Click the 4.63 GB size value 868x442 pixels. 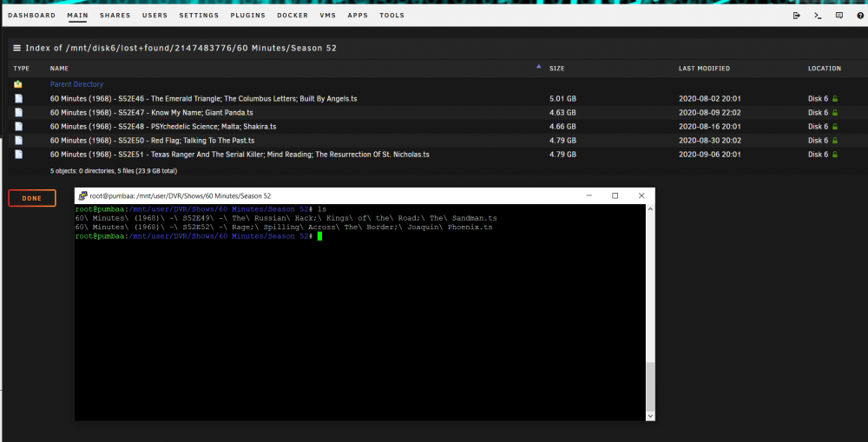(562, 112)
